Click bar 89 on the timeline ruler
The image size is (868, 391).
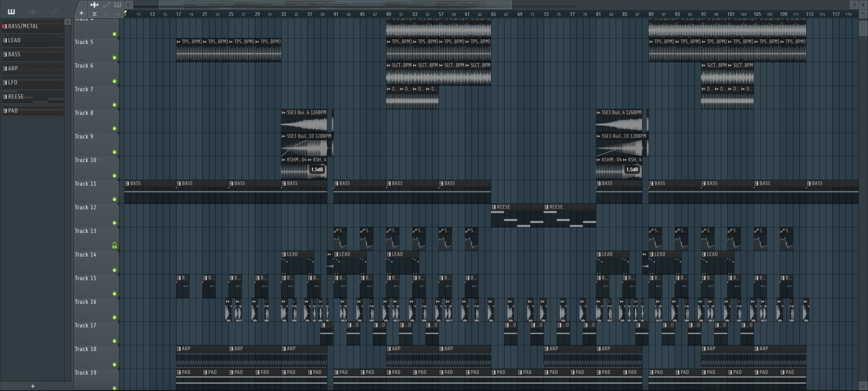point(651,14)
